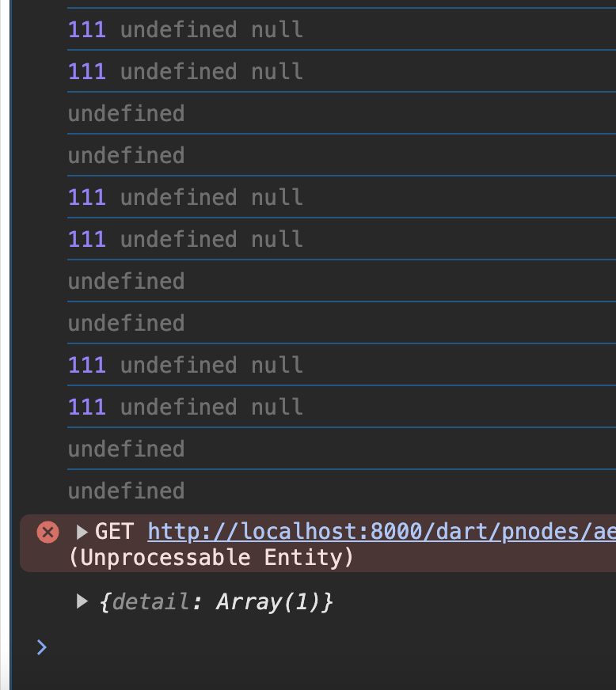Expand the {detail: Array(1)} object

[82, 601]
